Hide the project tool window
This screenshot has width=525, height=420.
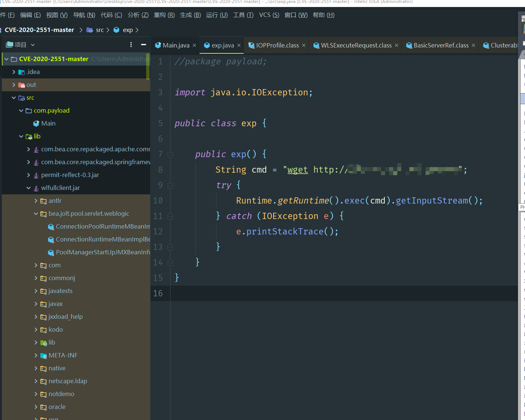(144, 45)
